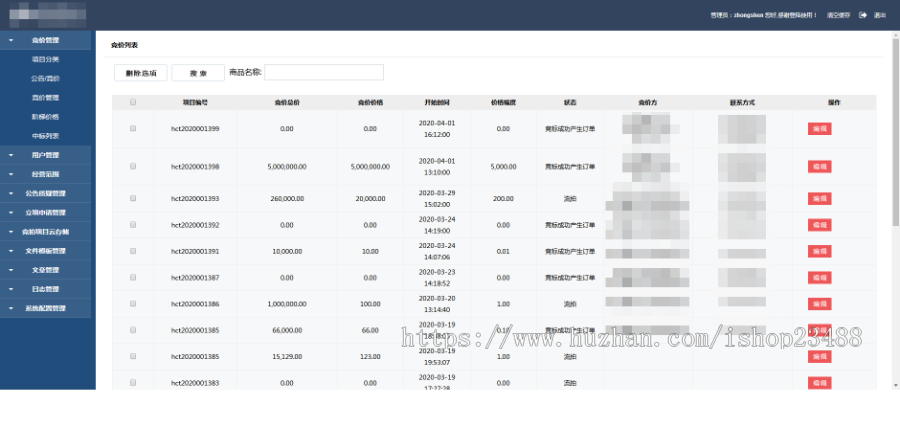Viewport: 900px width, 427px height.
Task: Collapse 竞价管理 section via its caret arrow
Action: point(11,40)
